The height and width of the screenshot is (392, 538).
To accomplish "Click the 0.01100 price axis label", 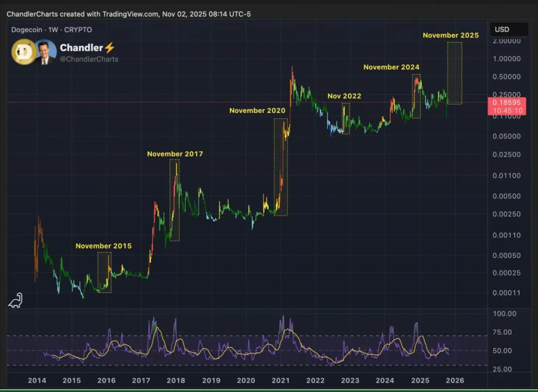I will [507, 175].
